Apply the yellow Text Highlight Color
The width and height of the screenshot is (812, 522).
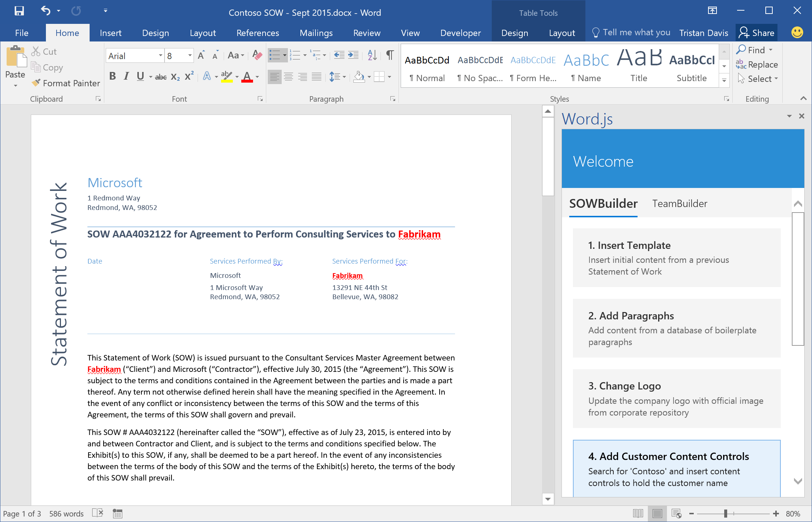click(x=227, y=76)
